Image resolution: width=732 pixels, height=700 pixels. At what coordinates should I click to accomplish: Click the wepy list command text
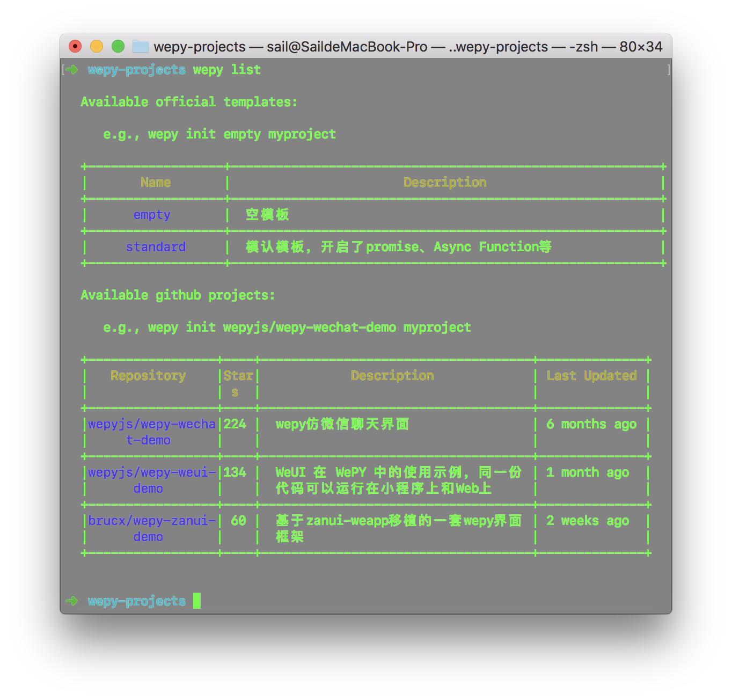(x=226, y=69)
